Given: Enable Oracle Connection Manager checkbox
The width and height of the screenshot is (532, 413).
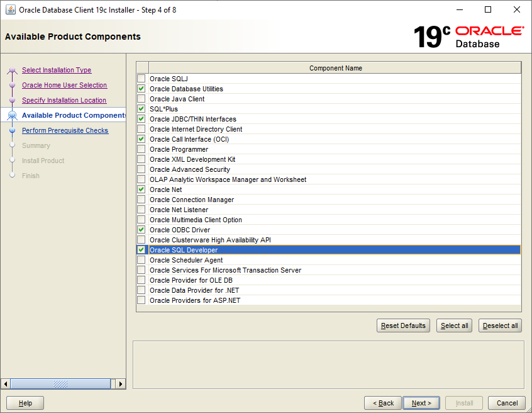Looking at the screenshot, I should coord(141,200).
